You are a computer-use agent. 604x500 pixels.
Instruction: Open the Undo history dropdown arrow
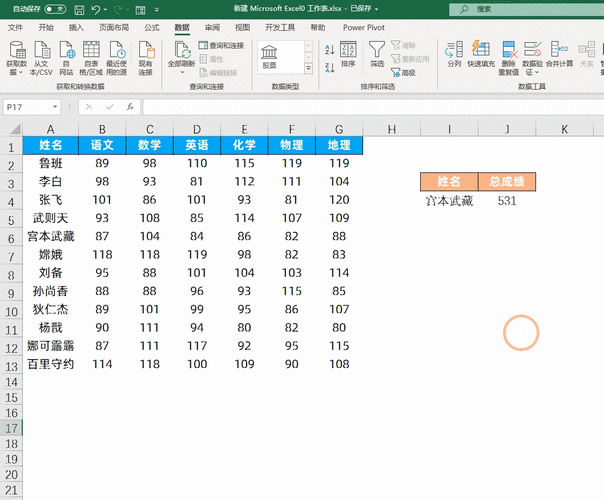click(x=106, y=10)
